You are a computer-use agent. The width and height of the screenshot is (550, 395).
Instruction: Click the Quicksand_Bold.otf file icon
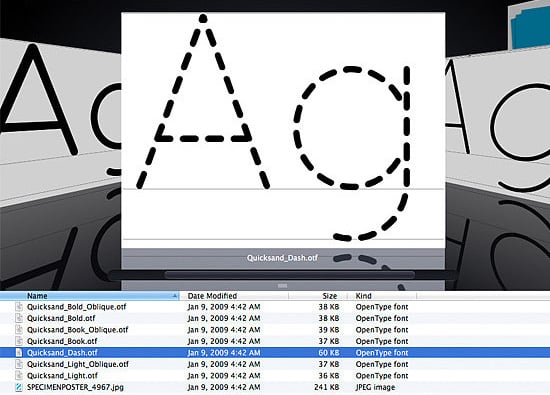click(19, 318)
